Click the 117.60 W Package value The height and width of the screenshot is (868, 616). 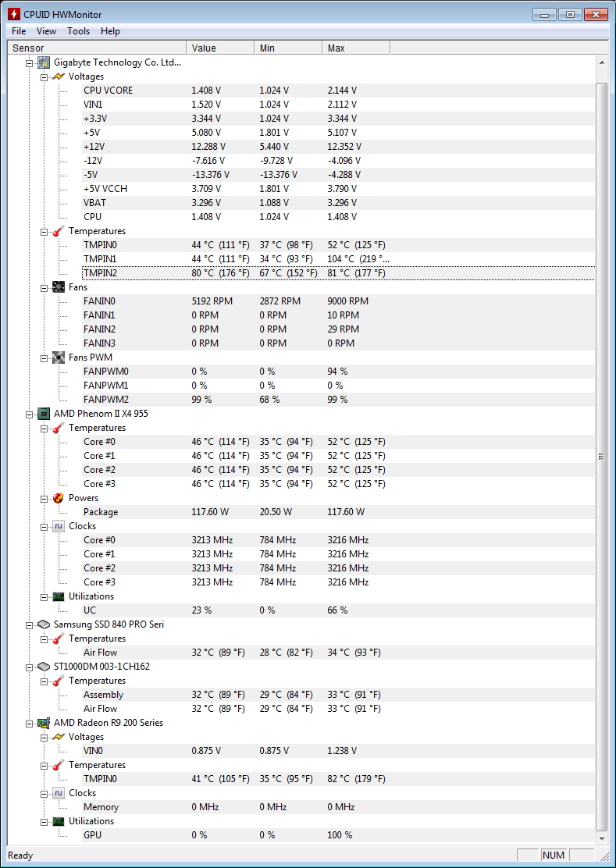(x=210, y=512)
